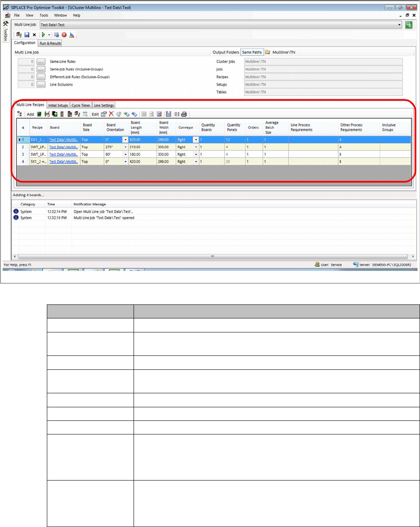Open the Toolbox side panel
420x527 pixels.
coord(5,31)
